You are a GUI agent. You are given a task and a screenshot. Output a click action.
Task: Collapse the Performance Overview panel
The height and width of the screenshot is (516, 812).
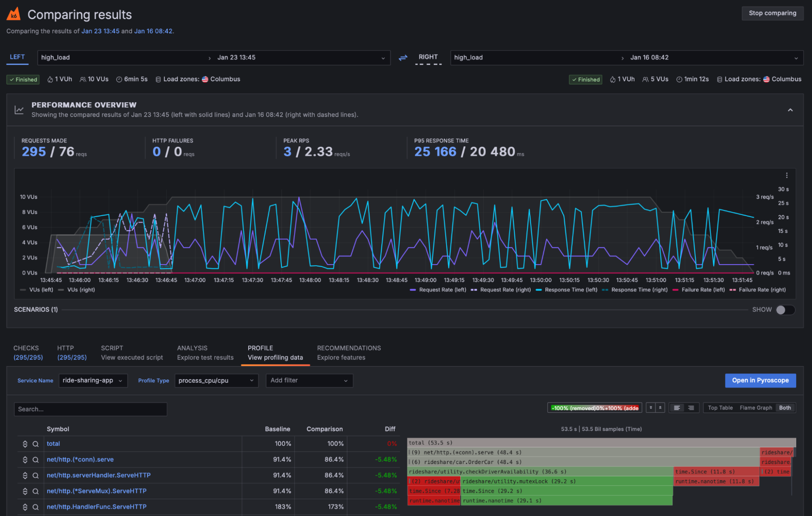[790, 110]
